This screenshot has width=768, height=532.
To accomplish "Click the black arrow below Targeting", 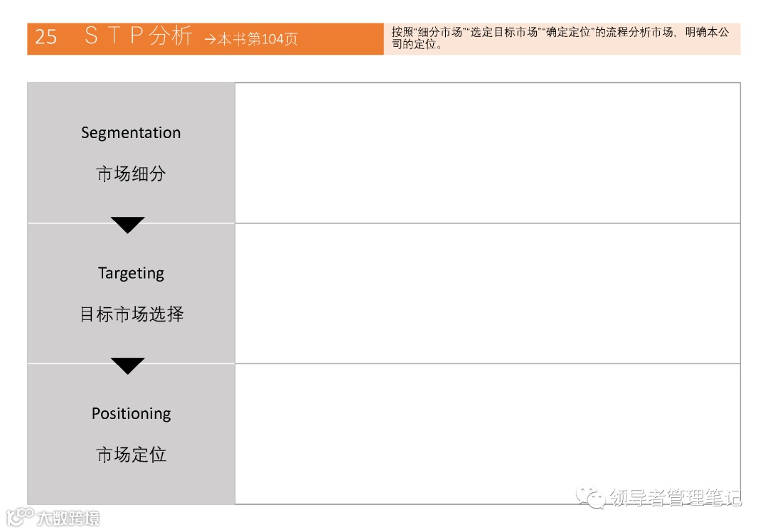I will [128, 366].
